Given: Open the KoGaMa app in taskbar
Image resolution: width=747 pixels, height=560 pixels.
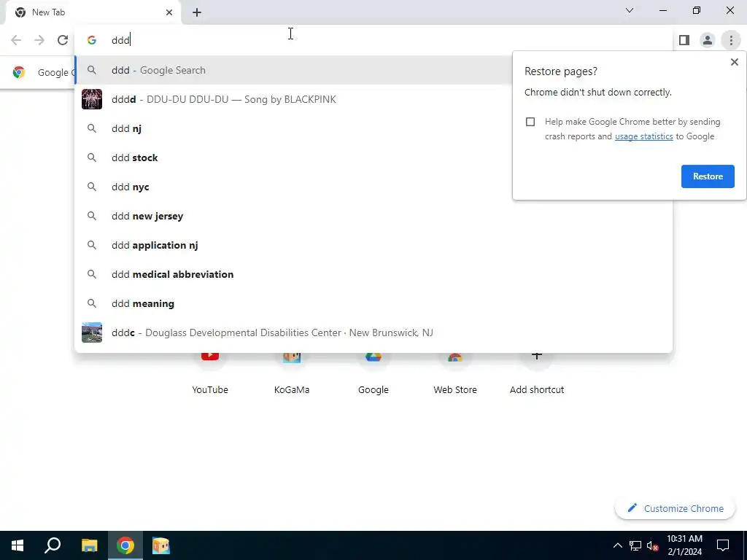Looking at the screenshot, I should coord(161,545).
